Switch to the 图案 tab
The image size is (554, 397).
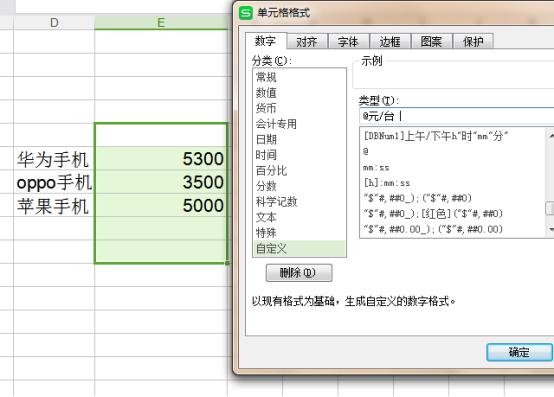(431, 42)
